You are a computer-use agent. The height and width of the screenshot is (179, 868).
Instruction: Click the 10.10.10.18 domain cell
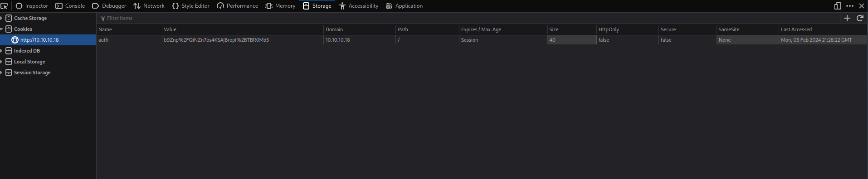[360, 40]
